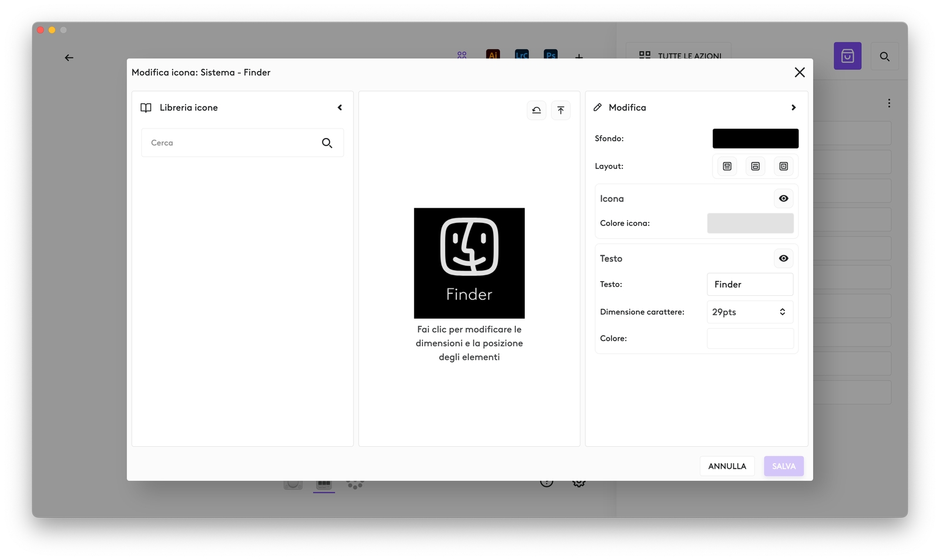Choose the layout with text above icon
940x560 pixels.
coord(756,166)
